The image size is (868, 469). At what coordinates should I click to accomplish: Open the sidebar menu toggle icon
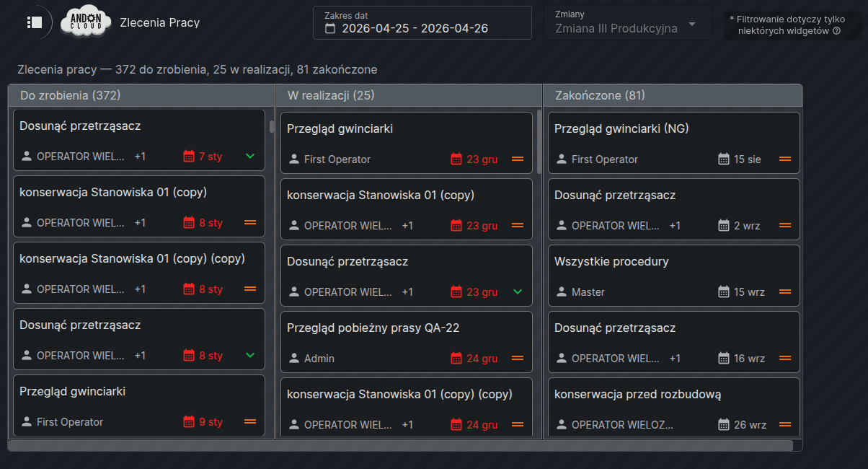(34, 22)
